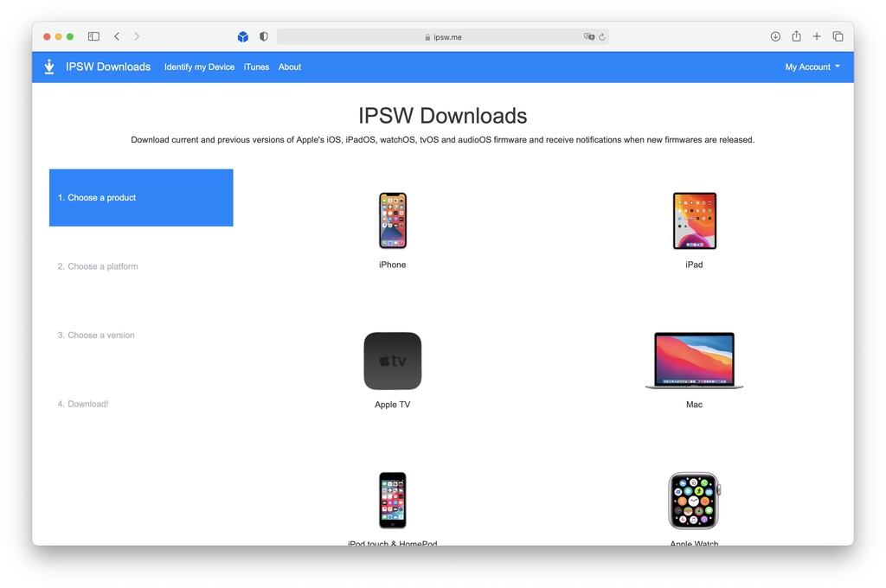Open the My Account dropdown
This screenshot has height=588, width=886.
pyautogui.click(x=812, y=67)
